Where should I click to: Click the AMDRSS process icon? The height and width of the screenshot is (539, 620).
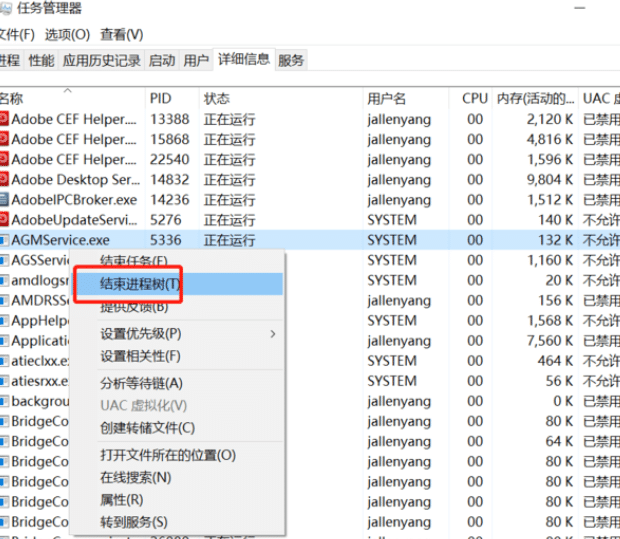click(4, 301)
